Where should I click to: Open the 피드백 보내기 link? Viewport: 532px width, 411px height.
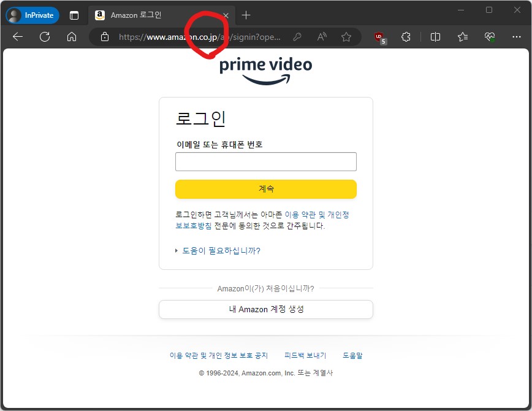tap(305, 356)
